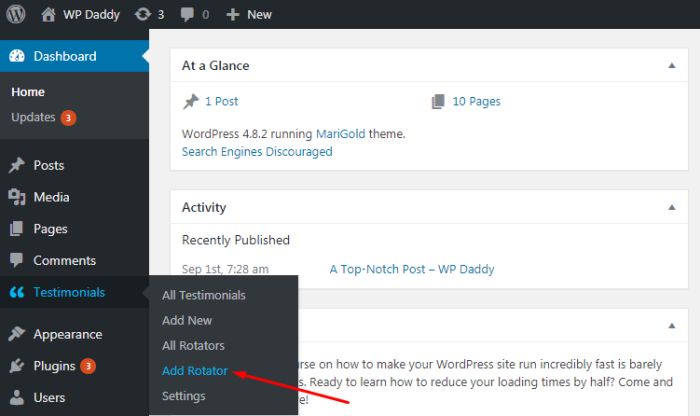Image resolution: width=700 pixels, height=416 pixels.
Task: Select All Rotators from flyout
Action: (193, 345)
